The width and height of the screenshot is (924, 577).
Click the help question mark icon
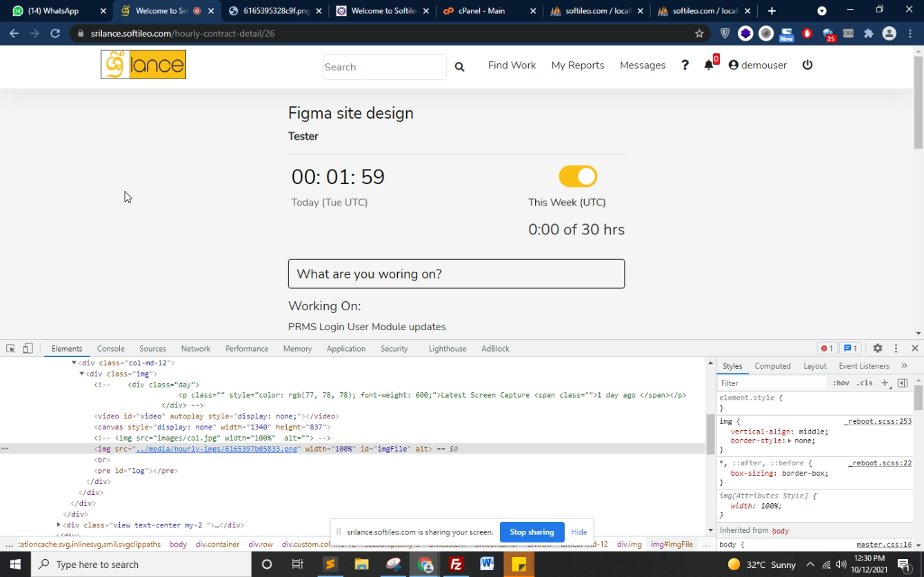pyautogui.click(x=685, y=65)
